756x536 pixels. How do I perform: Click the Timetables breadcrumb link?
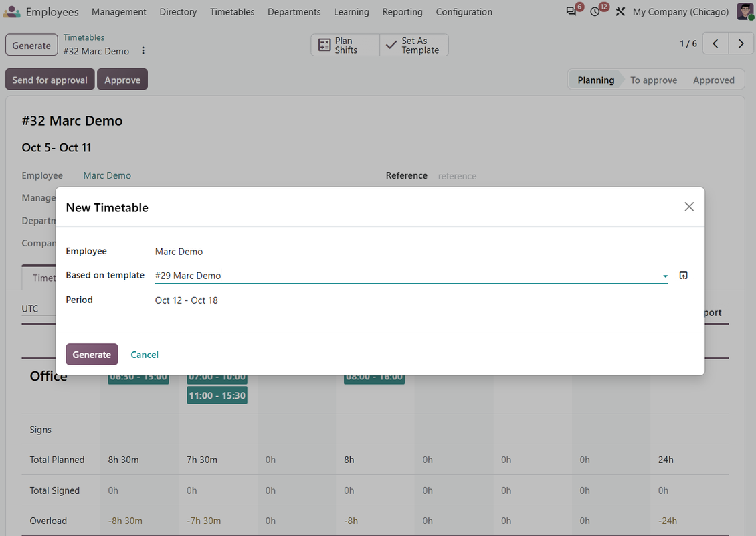click(84, 37)
